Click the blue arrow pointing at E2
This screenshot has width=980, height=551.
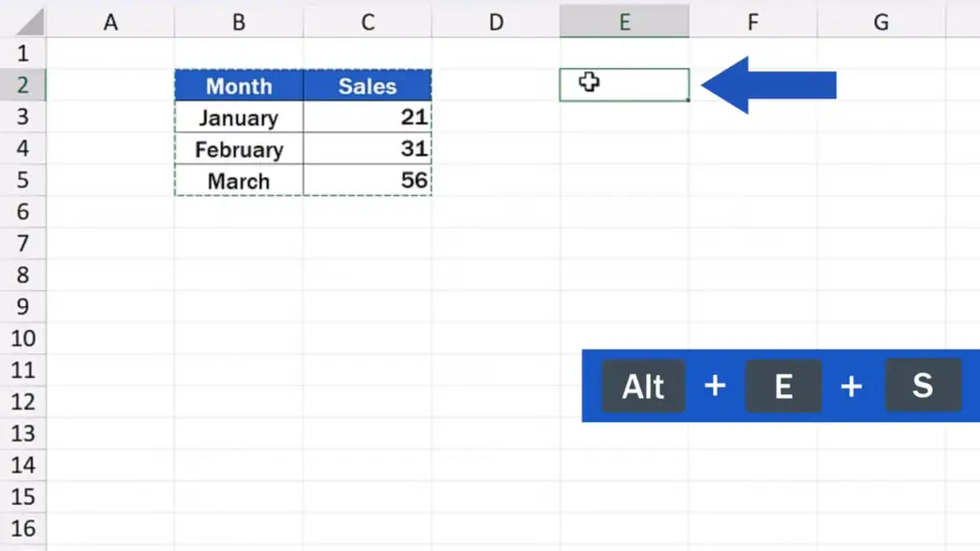(x=768, y=85)
